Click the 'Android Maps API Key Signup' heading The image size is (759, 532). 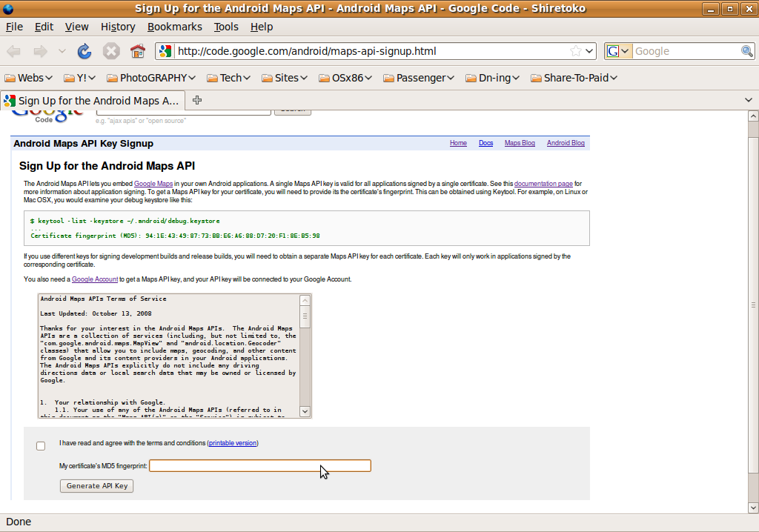coord(83,143)
